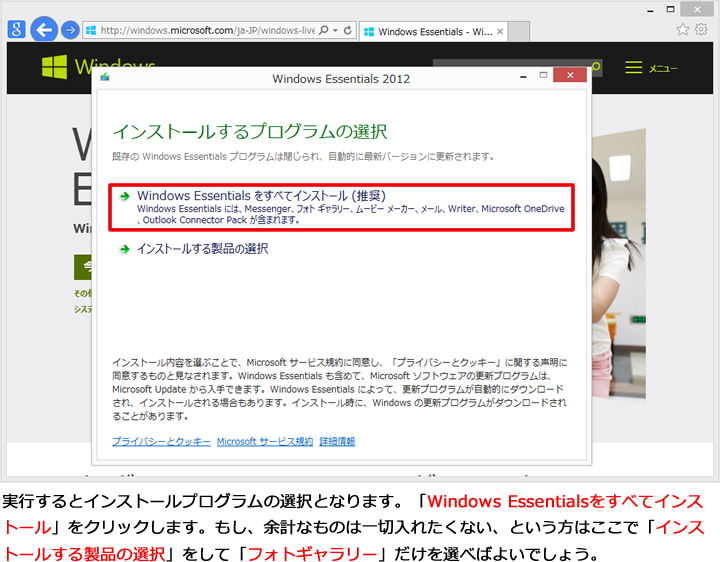Open a new blank browser tab
The image size is (720, 562).
(519, 32)
